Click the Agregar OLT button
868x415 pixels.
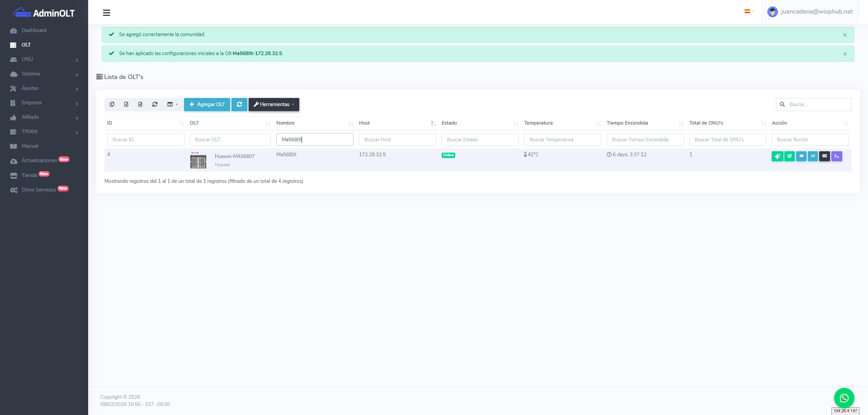207,104
